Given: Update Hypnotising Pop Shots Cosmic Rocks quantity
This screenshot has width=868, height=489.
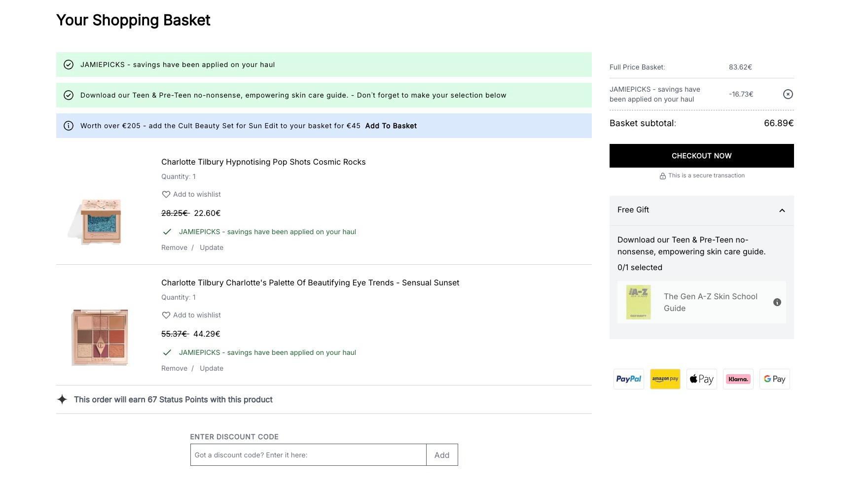Looking at the screenshot, I should pos(211,247).
